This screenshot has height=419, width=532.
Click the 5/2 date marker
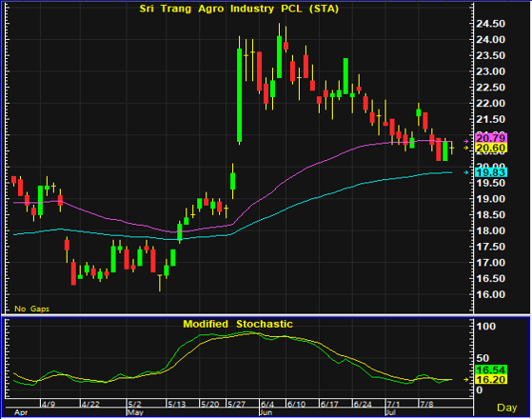(135, 404)
